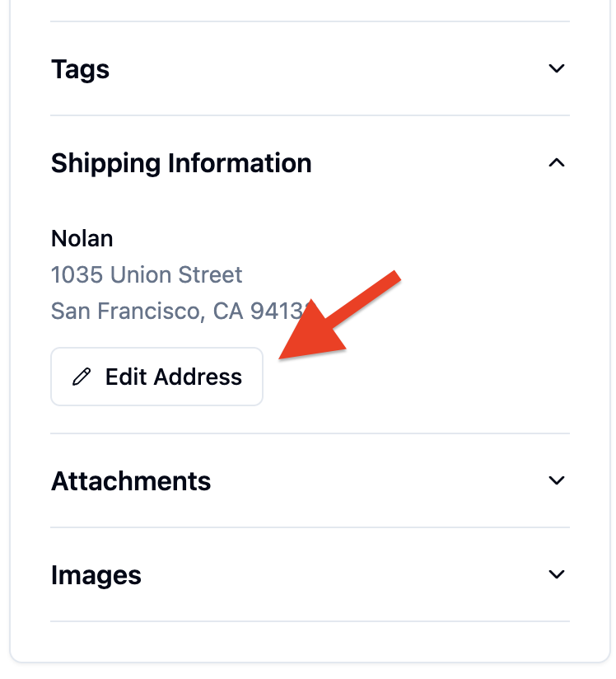
Task: Click the down-arrow icon beside Tags
Action: [556, 68]
